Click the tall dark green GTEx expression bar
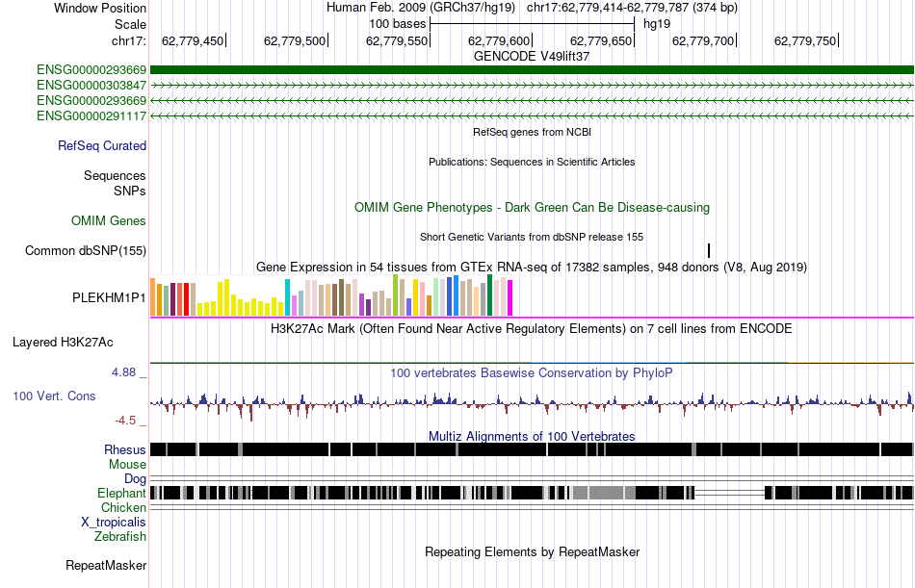Viewport: 915px width, 588px height. (489, 295)
